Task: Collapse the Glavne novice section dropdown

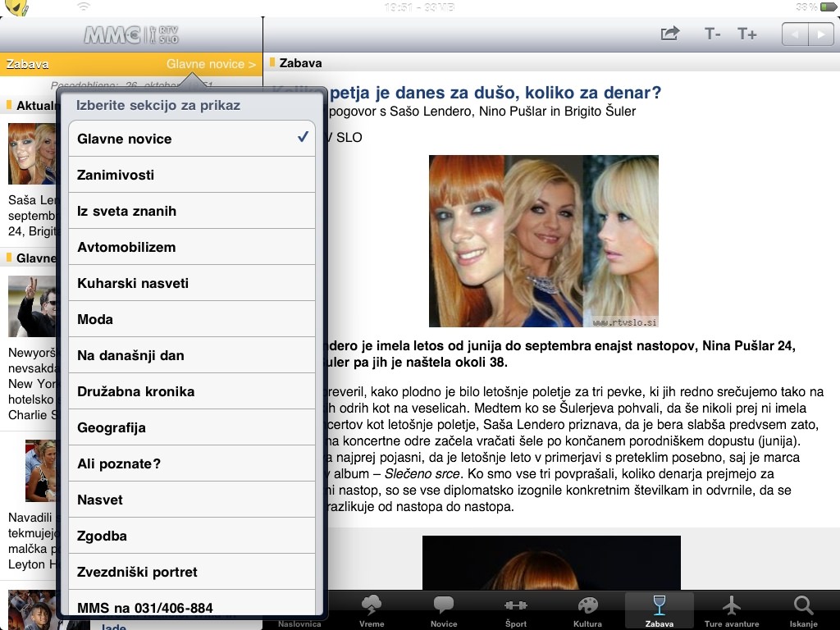Action: tap(210, 64)
